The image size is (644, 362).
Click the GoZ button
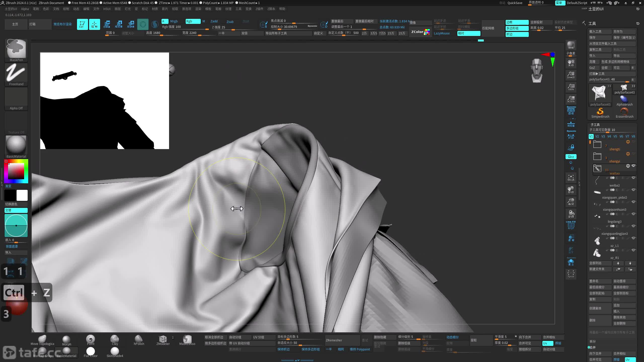(594, 68)
